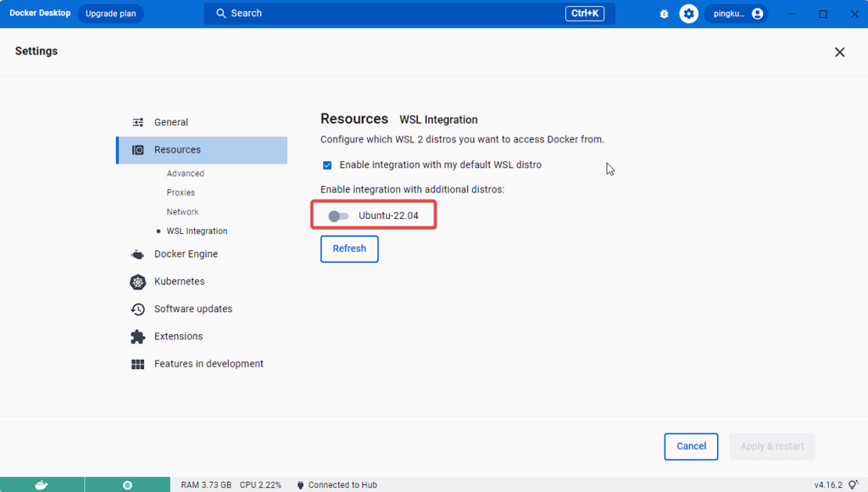The image size is (868, 492).
Task: Click Apply & restart button
Action: click(772, 446)
